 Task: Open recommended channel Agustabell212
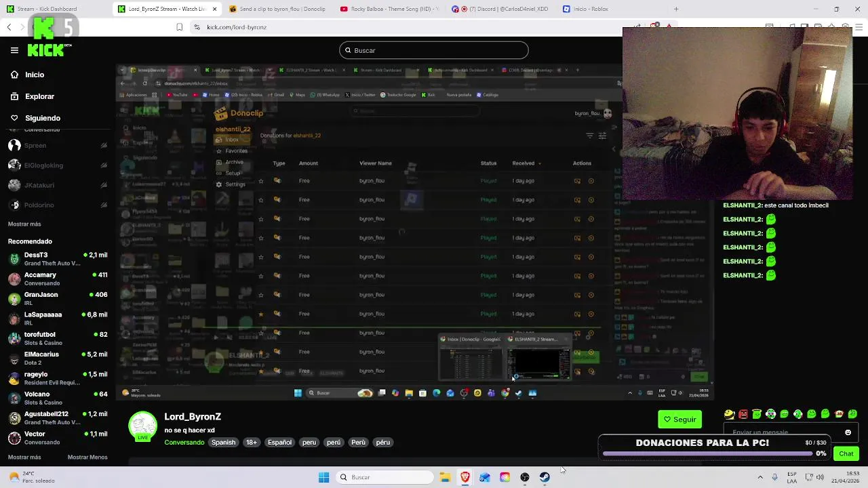58,418
